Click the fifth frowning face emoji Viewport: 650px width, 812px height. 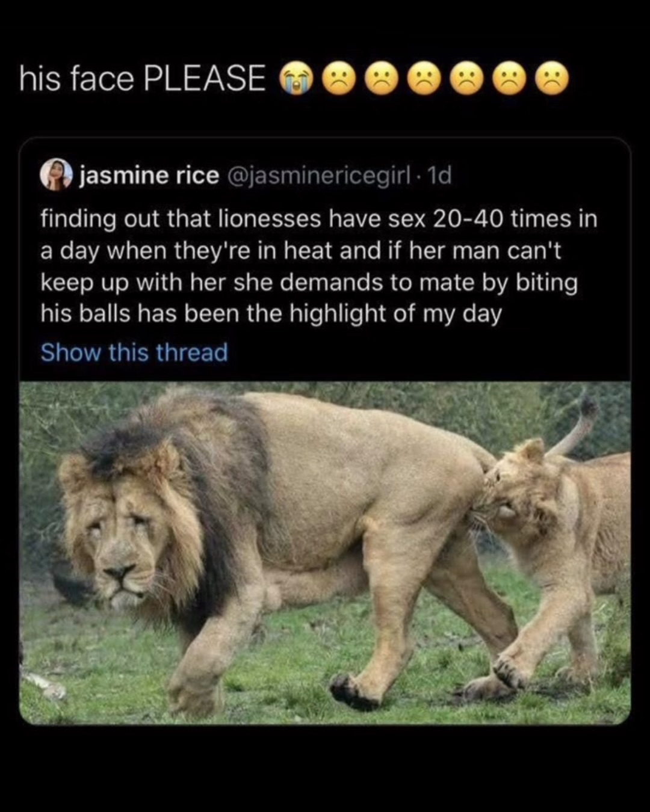click(x=509, y=80)
